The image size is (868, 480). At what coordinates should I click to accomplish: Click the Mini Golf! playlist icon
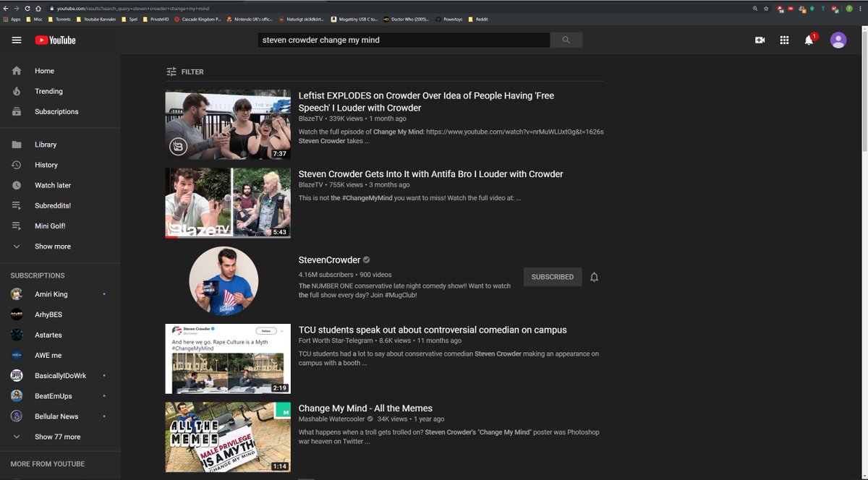[x=17, y=226]
